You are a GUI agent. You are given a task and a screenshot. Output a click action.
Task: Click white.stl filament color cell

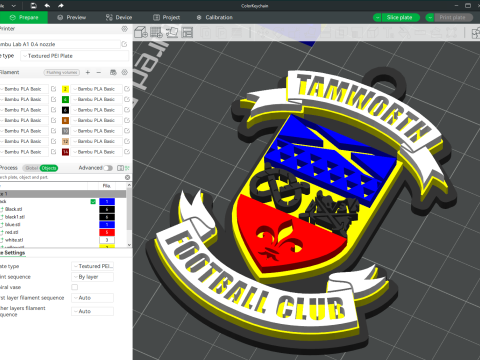coord(107,240)
